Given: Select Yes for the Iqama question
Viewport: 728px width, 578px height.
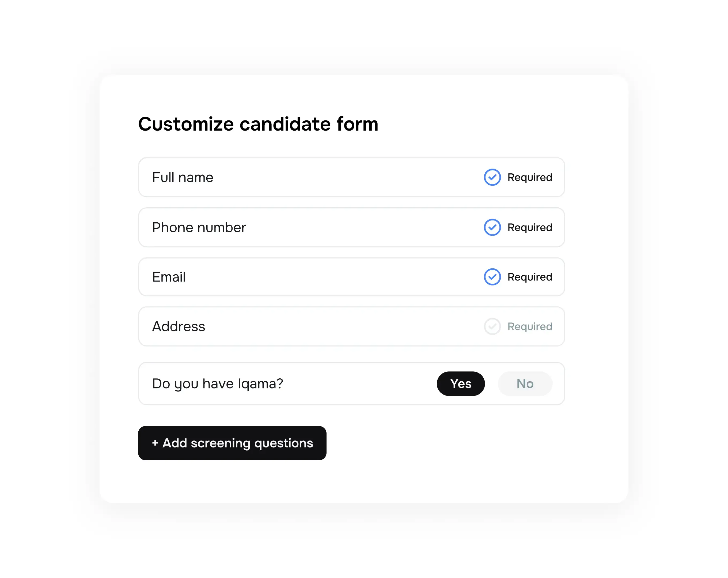Looking at the screenshot, I should [461, 383].
